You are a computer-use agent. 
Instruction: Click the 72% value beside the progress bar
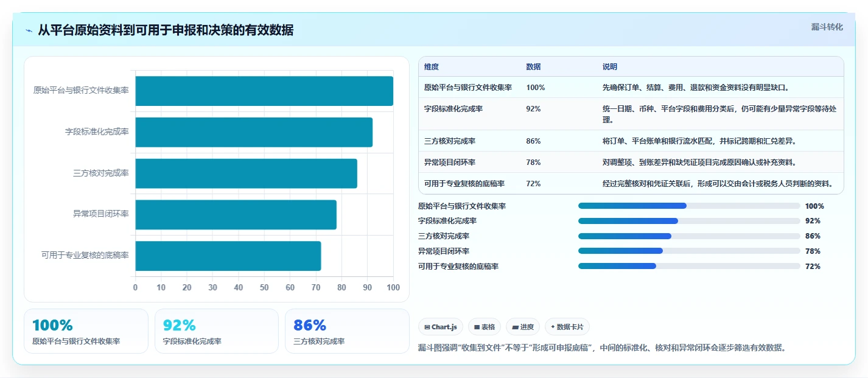click(813, 266)
